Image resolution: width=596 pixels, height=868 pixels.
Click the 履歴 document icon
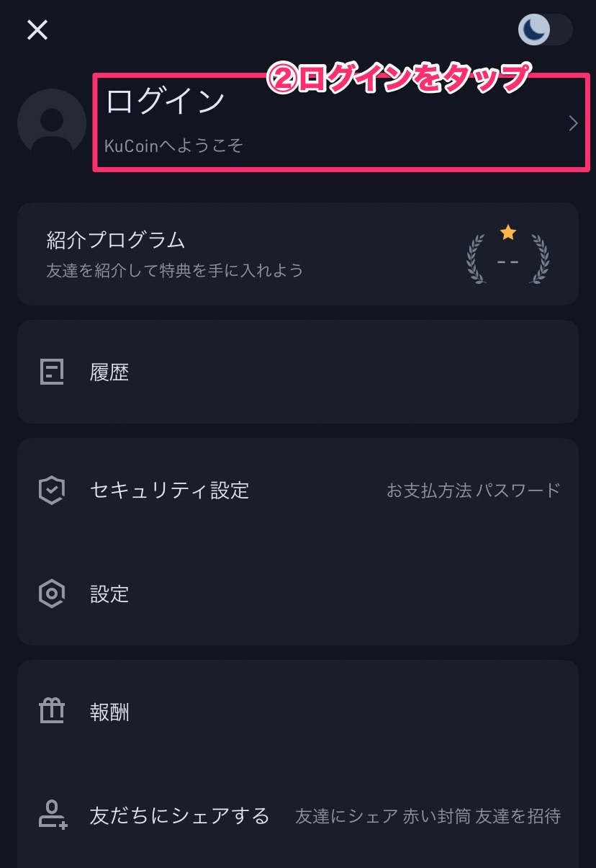[52, 372]
